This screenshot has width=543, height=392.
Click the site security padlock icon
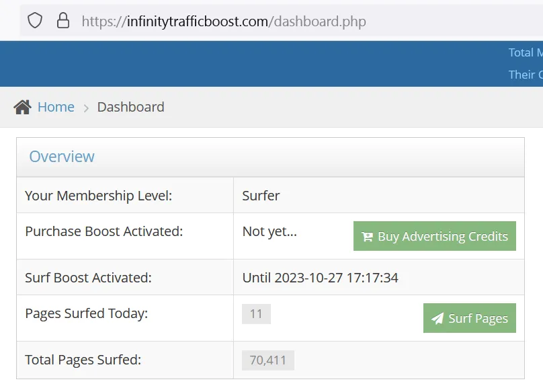[63, 21]
